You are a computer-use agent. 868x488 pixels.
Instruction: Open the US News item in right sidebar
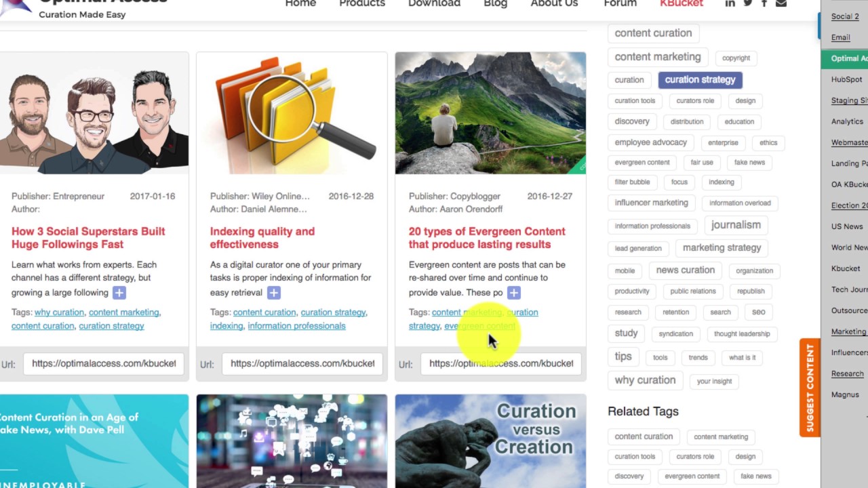tap(847, 227)
